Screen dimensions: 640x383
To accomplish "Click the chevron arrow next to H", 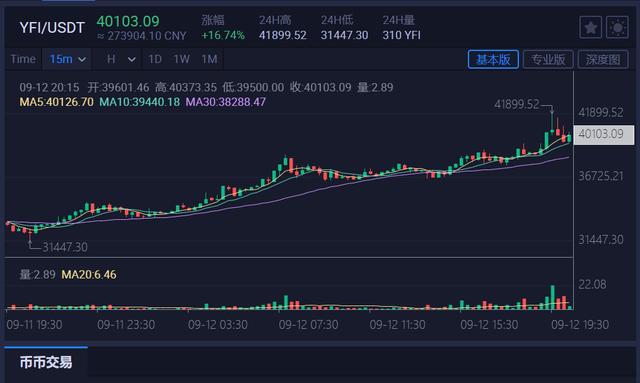I will click(131, 60).
